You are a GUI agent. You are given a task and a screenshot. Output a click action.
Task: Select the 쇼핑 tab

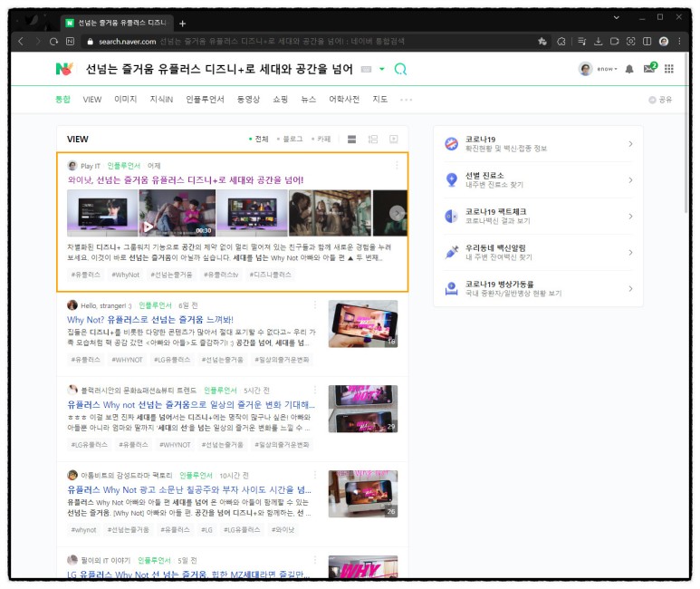(281, 99)
